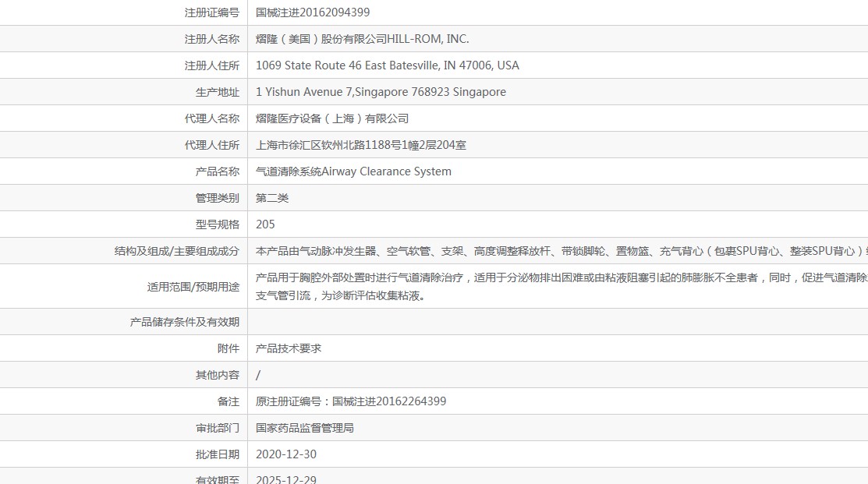This screenshot has width=868, height=484.
Task: Click the 代理人住所 label
Action: [x=211, y=145]
